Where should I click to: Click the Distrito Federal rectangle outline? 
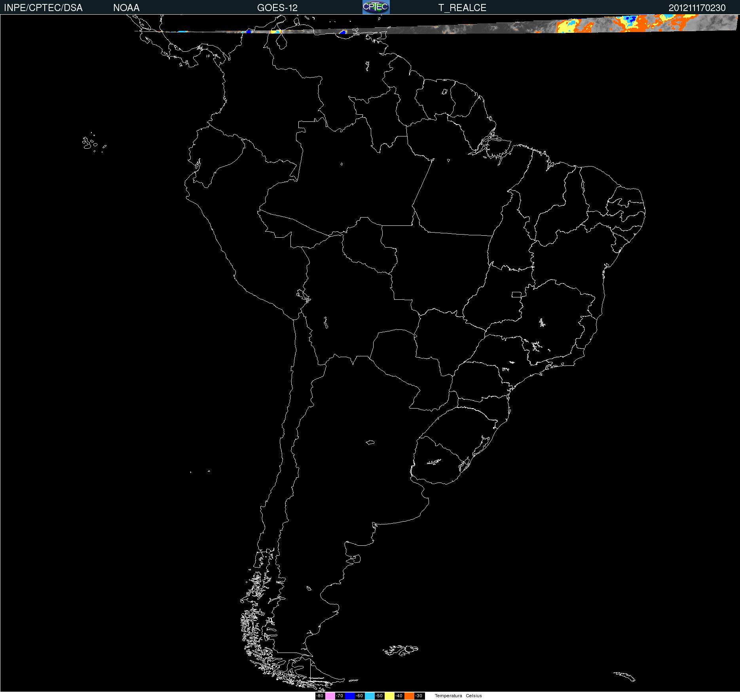[x=516, y=294]
